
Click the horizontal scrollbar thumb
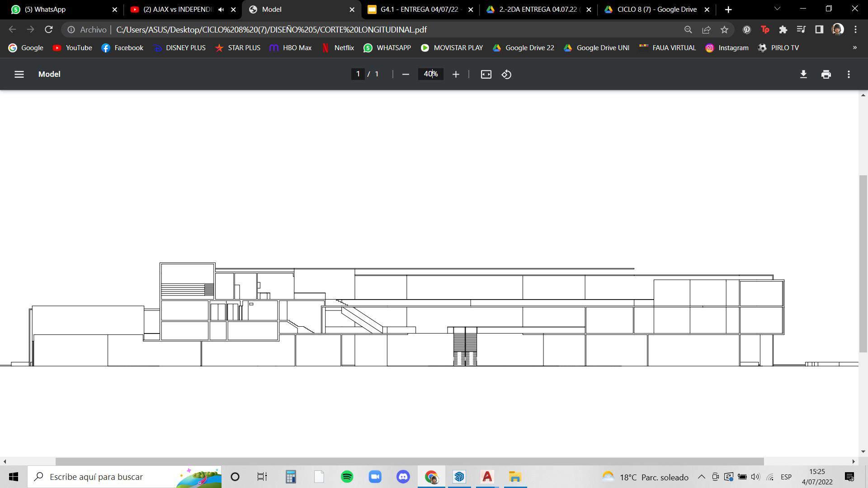[x=409, y=461]
